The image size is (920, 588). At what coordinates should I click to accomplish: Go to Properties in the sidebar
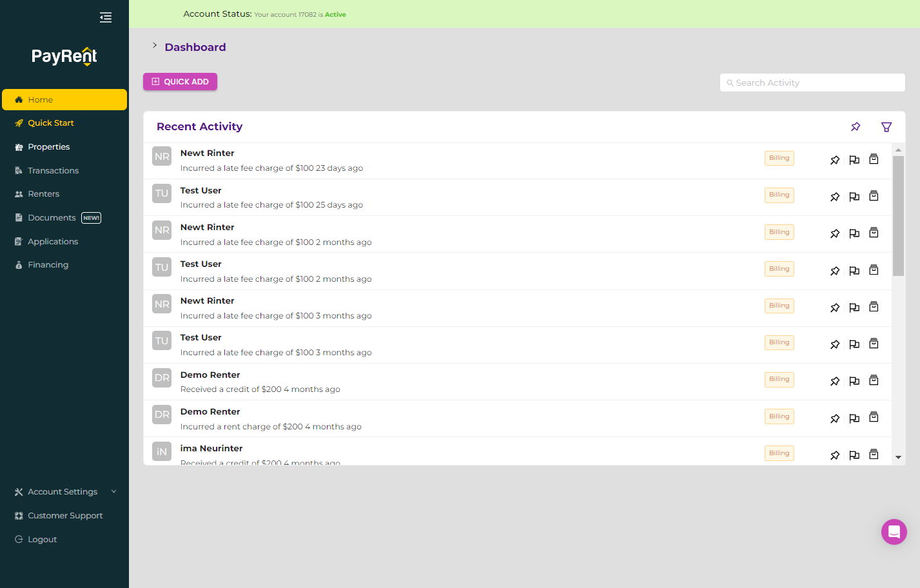[49, 147]
